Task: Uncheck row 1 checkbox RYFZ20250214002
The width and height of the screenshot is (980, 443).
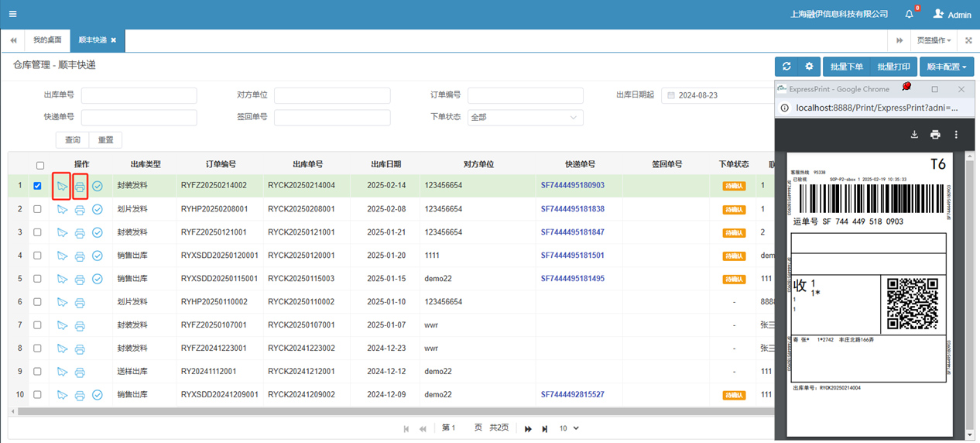Action: (37, 186)
